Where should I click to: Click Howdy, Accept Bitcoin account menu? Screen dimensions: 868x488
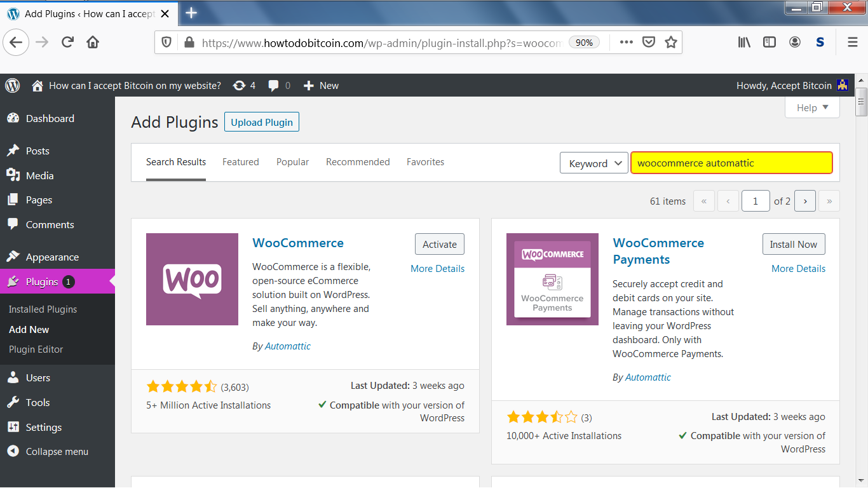[792, 86]
